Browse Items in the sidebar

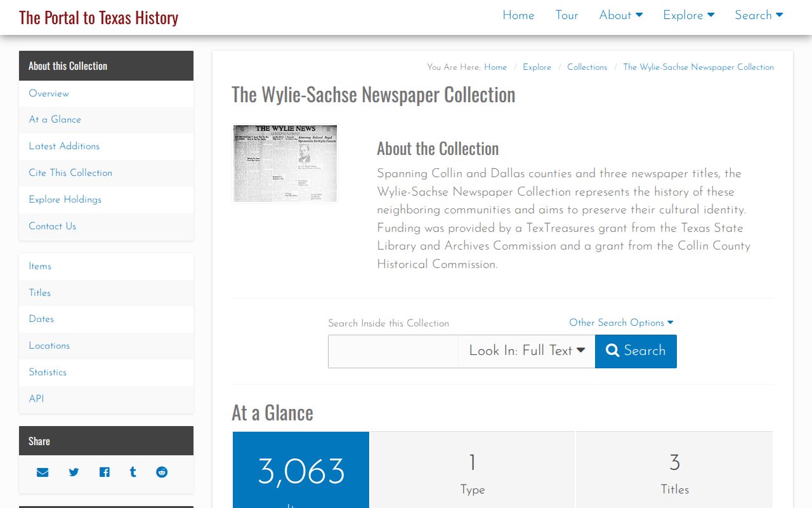point(107,267)
